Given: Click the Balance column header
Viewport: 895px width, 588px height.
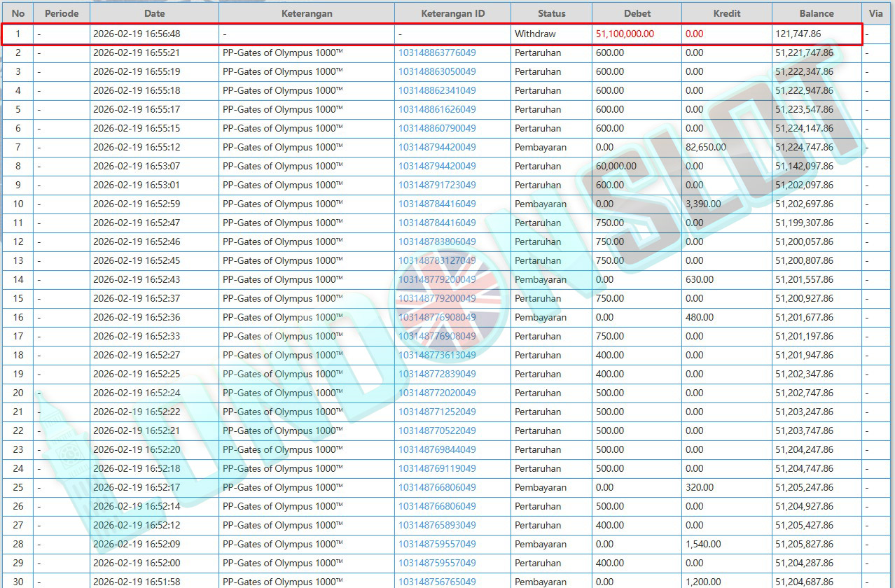Looking at the screenshot, I should [x=817, y=13].
